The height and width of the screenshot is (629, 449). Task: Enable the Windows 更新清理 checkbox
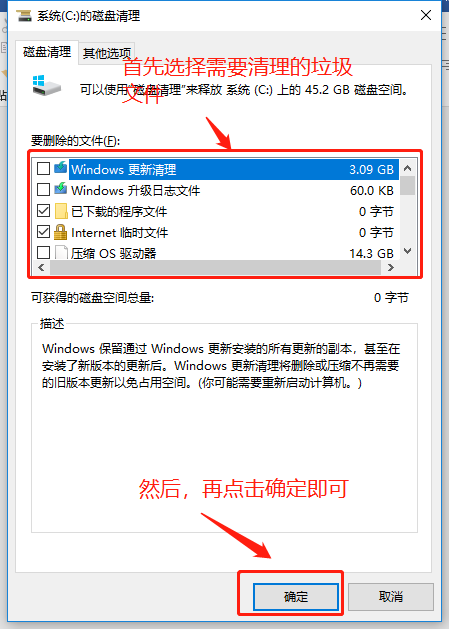coord(43,168)
